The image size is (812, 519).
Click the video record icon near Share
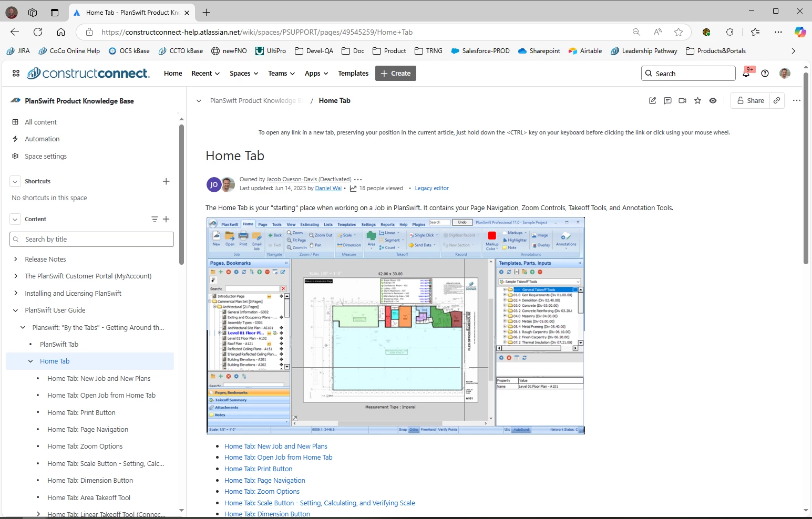pyautogui.click(x=682, y=100)
